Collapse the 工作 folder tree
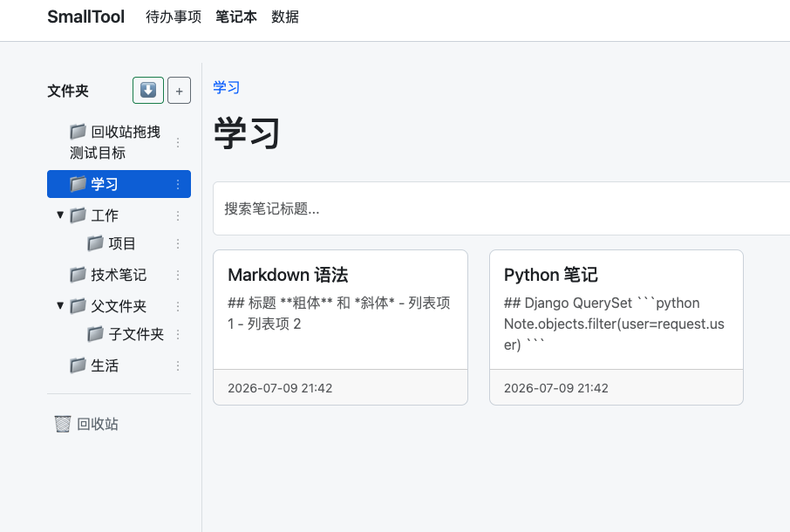The height and width of the screenshot is (532, 790). [x=60, y=215]
